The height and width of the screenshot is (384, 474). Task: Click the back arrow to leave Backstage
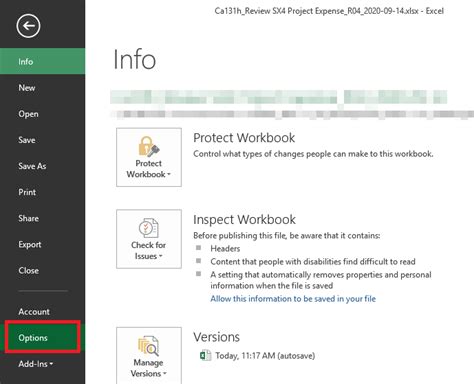(28, 26)
